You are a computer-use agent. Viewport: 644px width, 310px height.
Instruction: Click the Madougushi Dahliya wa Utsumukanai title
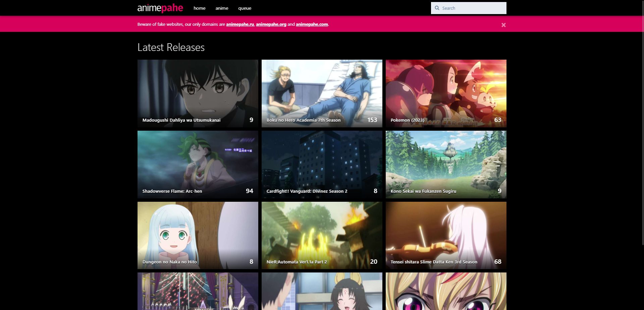181,120
